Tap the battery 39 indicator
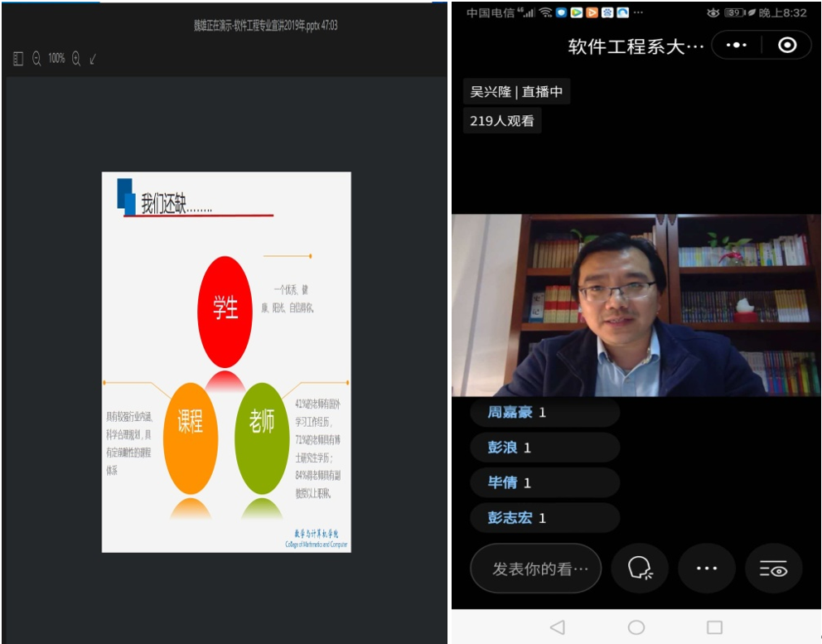This screenshot has height=644, width=822. 735,12
